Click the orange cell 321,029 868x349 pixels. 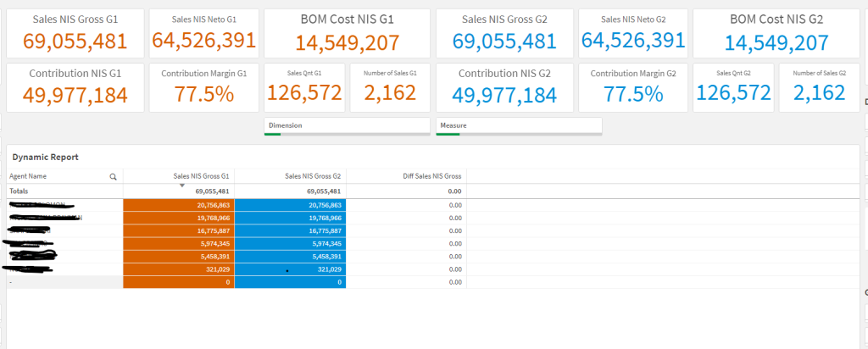179,269
